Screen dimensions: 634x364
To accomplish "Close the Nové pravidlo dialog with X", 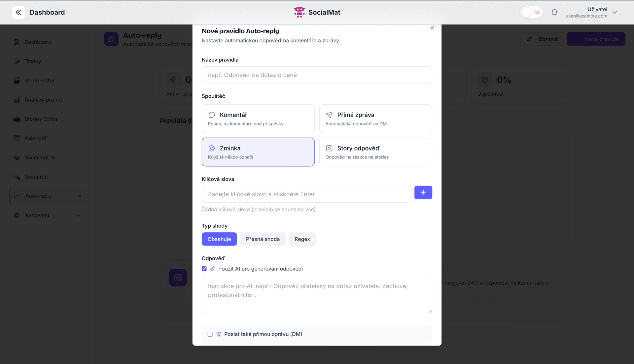I will pos(432,28).
